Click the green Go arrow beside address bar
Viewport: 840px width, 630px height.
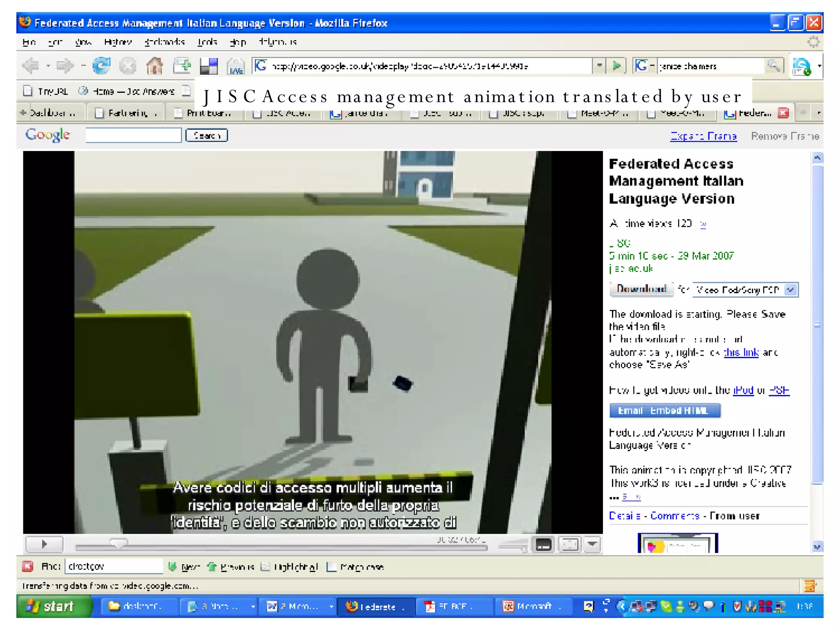pyautogui.click(x=616, y=66)
